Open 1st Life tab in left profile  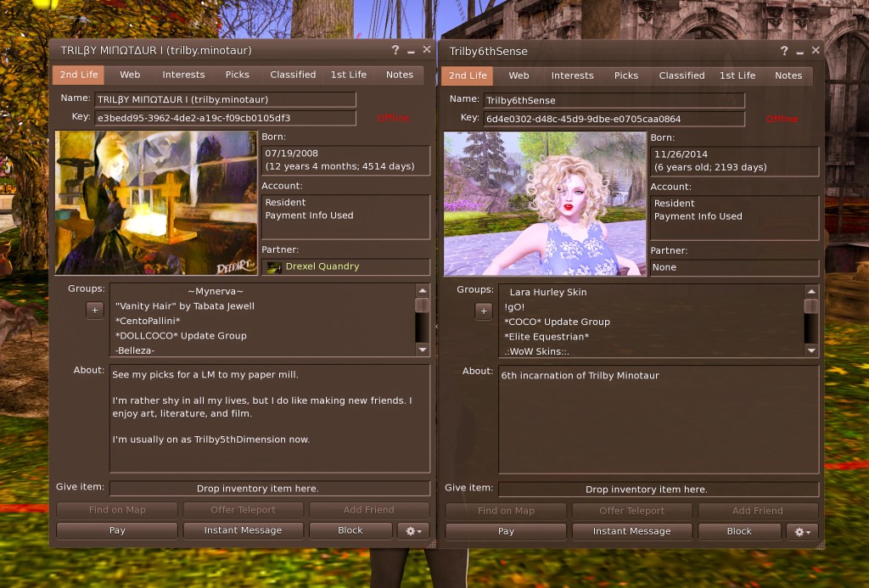click(x=349, y=75)
